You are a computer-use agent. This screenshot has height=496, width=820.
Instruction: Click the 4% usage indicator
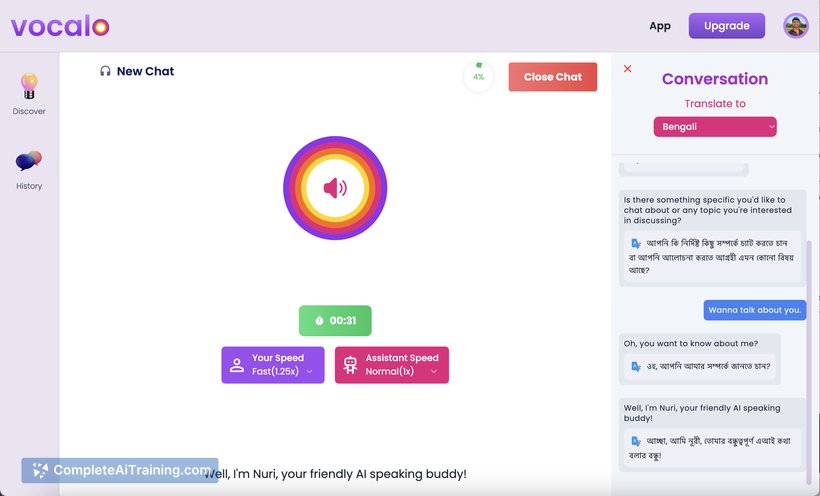(x=479, y=76)
